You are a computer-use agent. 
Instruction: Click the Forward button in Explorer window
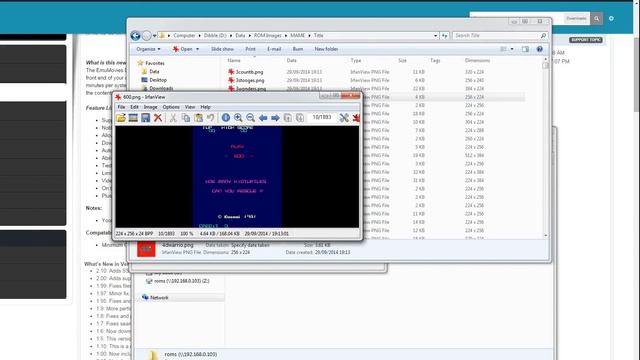tap(147, 36)
